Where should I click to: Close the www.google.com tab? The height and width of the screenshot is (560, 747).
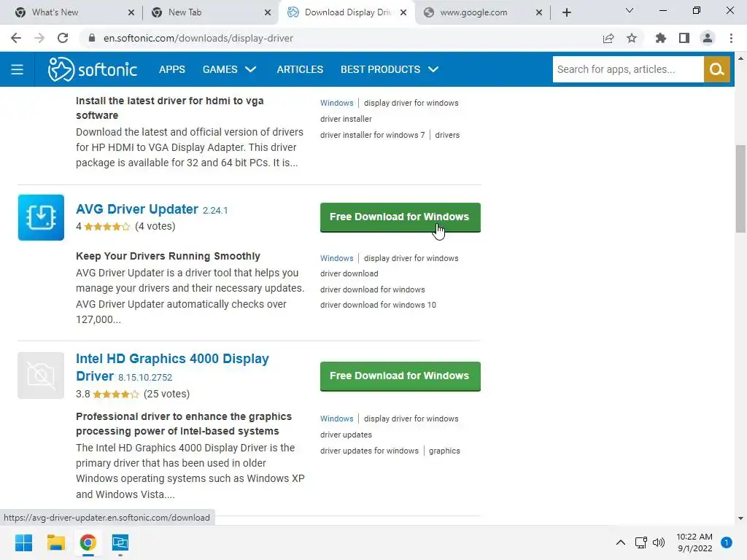[539, 12]
